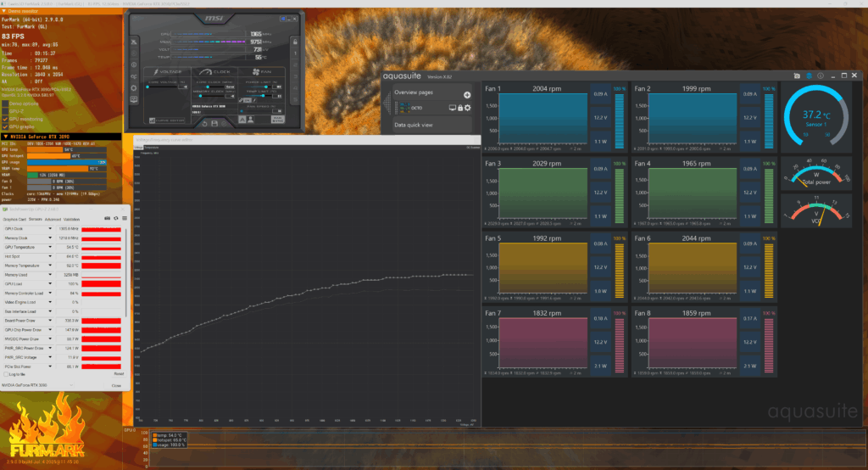Toggle Afterburner user-defined fan icon
Screen dimensions: 868x470
tap(250, 119)
